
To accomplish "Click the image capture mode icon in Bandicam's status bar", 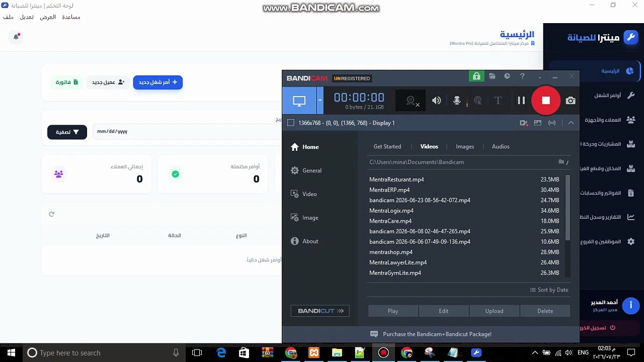I will (x=538, y=123).
